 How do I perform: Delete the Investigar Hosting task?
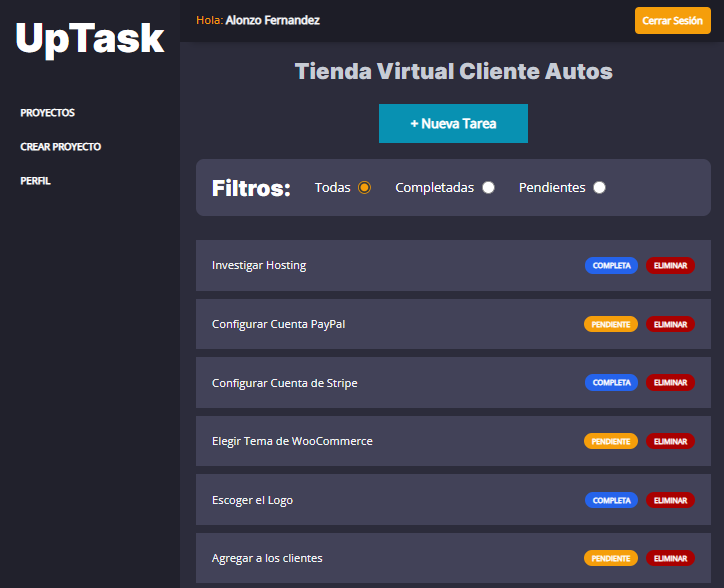pyautogui.click(x=670, y=266)
